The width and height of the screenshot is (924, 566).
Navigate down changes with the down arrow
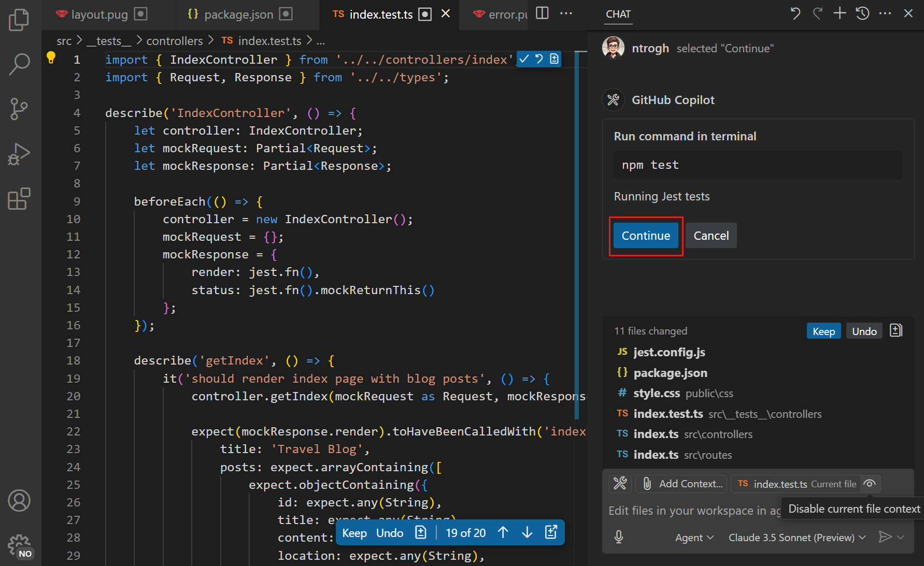[527, 532]
